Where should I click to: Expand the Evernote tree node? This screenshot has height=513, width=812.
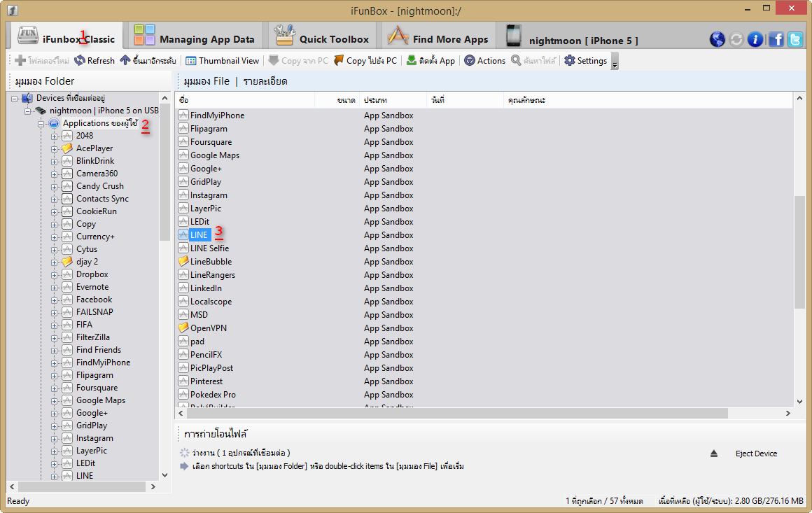[54, 288]
